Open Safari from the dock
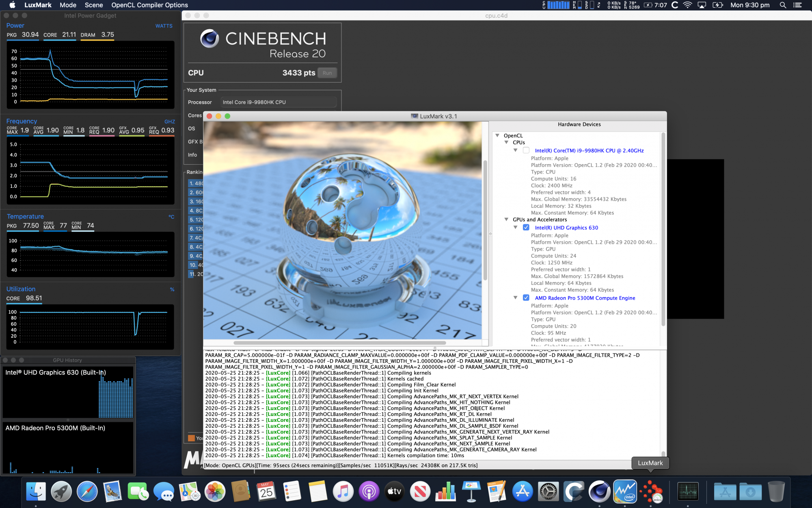Image resolution: width=812 pixels, height=508 pixels. (87, 492)
